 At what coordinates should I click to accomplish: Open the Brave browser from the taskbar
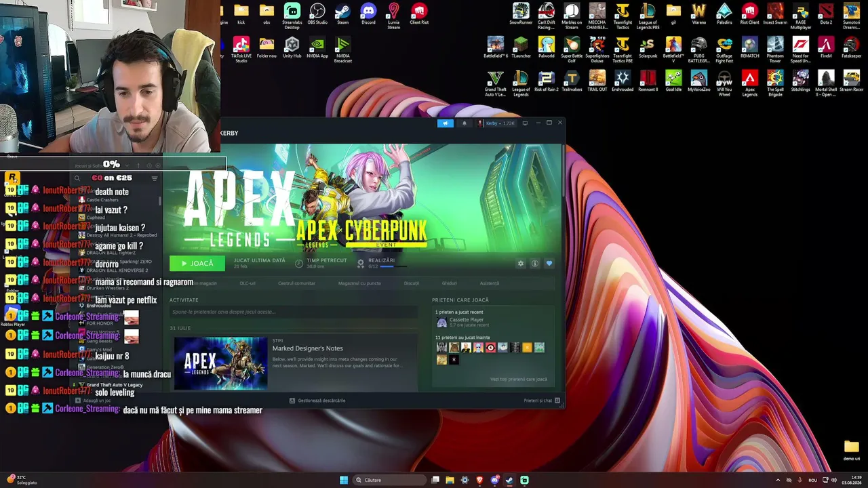479,480
